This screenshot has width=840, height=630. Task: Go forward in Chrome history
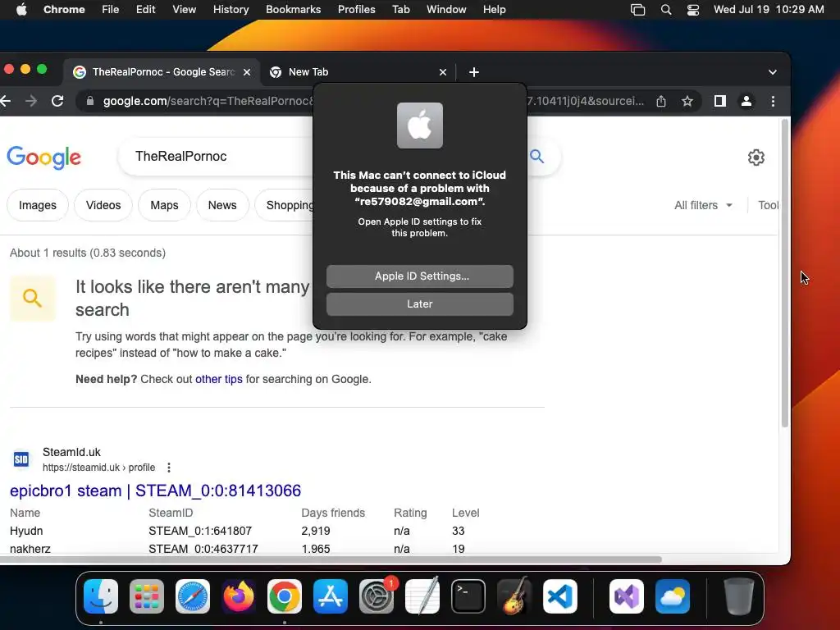coord(31,101)
